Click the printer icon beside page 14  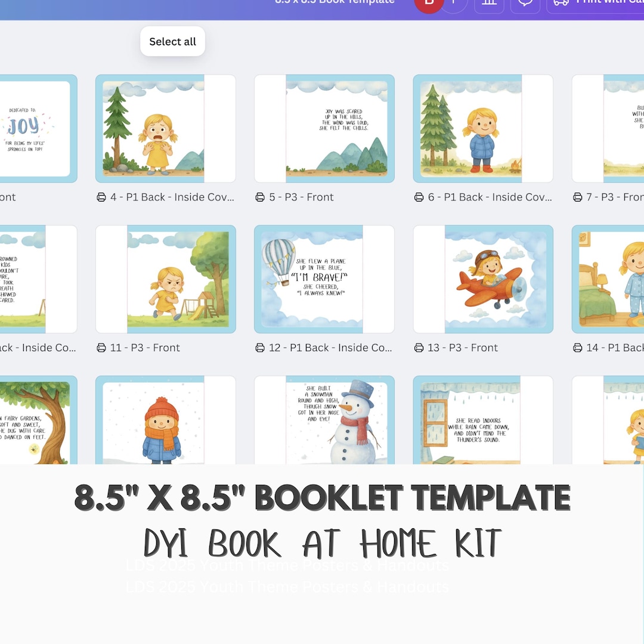577,347
